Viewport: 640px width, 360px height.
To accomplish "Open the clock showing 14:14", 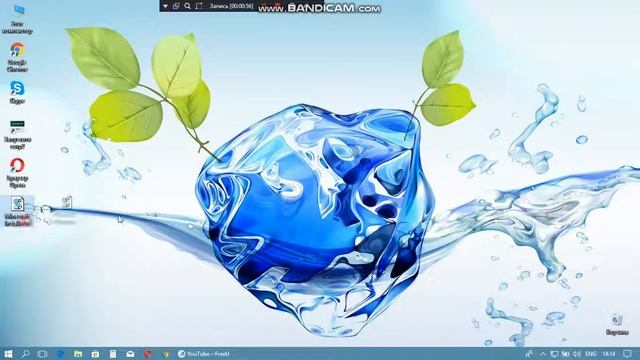I will [x=609, y=354].
